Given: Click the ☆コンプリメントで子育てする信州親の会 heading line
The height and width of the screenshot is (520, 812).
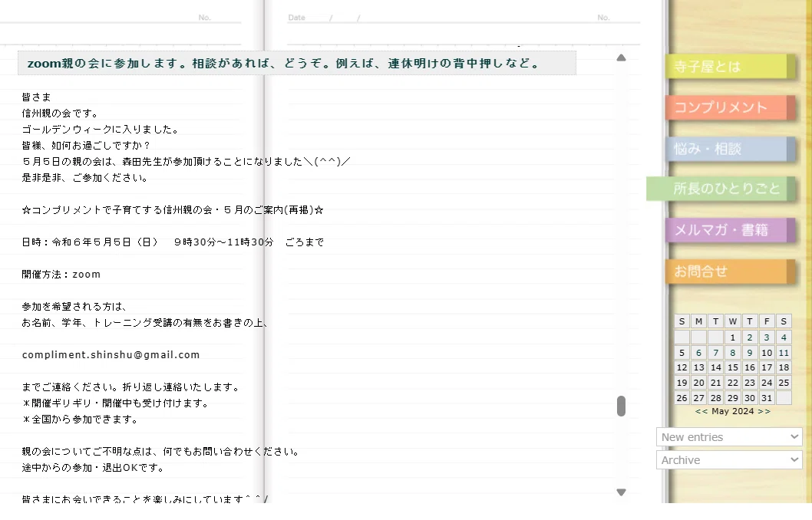Looking at the screenshot, I should coord(173,210).
